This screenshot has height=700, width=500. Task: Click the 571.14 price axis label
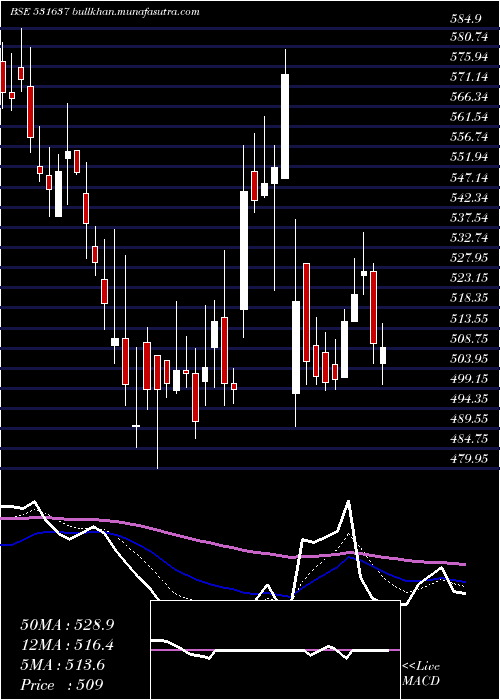click(x=469, y=77)
